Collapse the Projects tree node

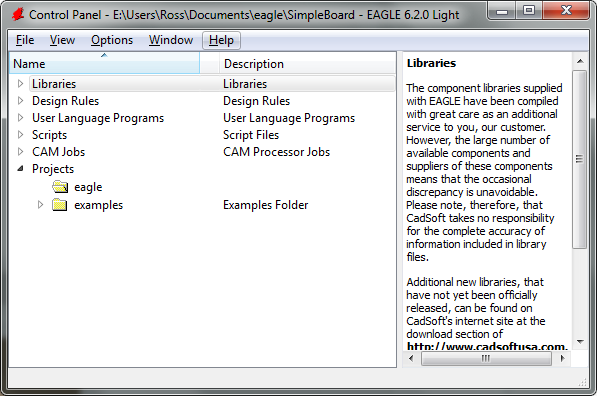21,168
